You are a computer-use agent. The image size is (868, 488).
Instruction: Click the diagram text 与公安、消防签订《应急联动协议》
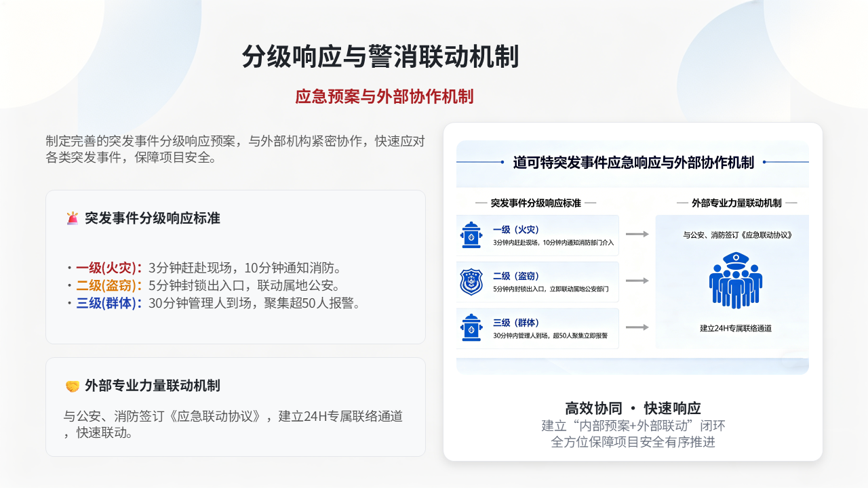(x=737, y=235)
